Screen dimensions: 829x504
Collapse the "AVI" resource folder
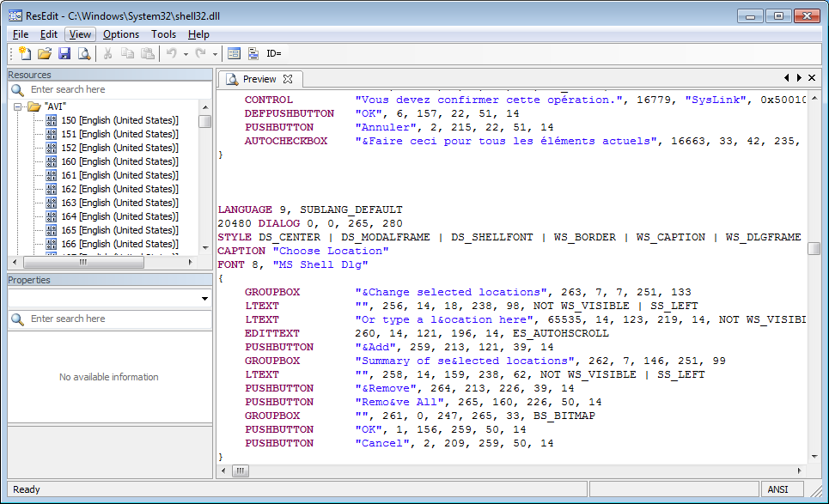click(18, 107)
